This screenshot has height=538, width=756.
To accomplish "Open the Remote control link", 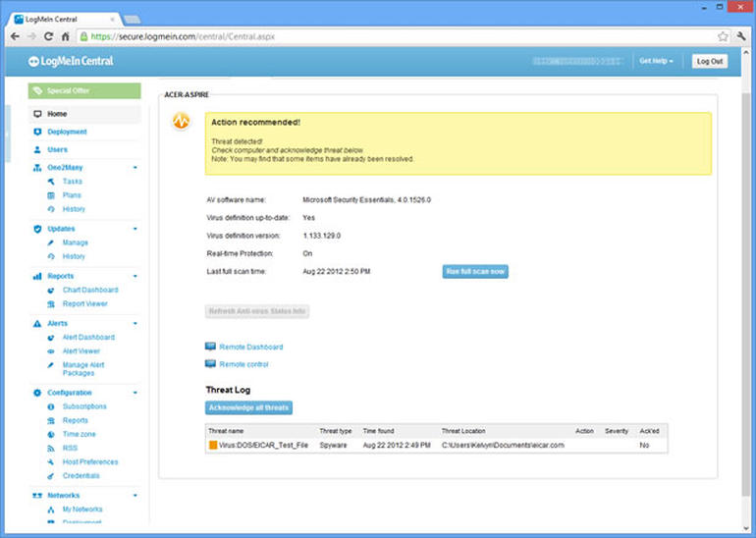I will (243, 364).
